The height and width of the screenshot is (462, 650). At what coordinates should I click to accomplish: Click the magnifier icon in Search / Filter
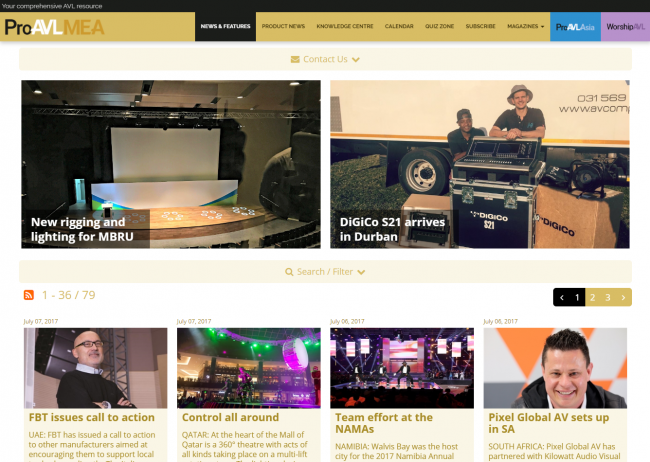click(x=289, y=272)
